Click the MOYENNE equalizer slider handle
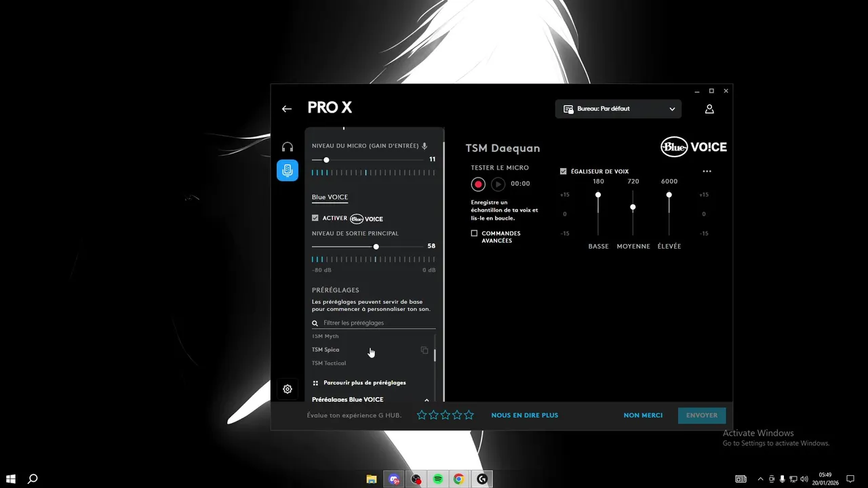The width and height of the screenshot is (868, 488). 633,207
